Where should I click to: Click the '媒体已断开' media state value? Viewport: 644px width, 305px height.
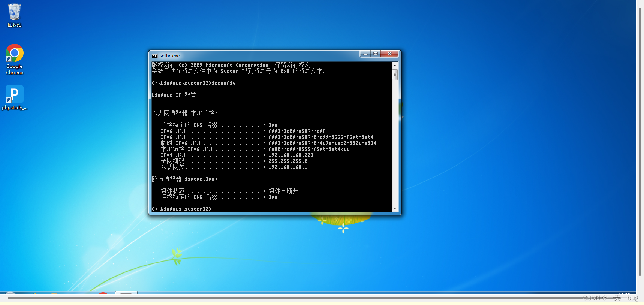(x=283, y=191)
